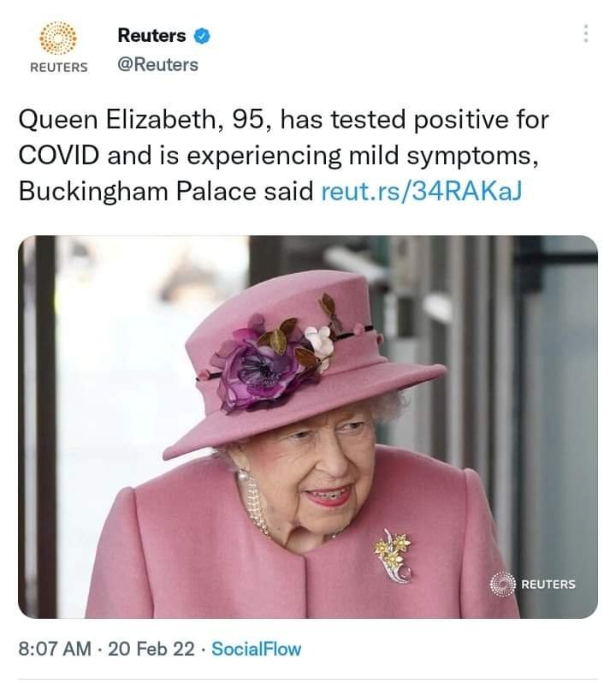The height and width of the screenshot is (683, 616).
Task: Open the three-dot more options menu
Action: 586,33
